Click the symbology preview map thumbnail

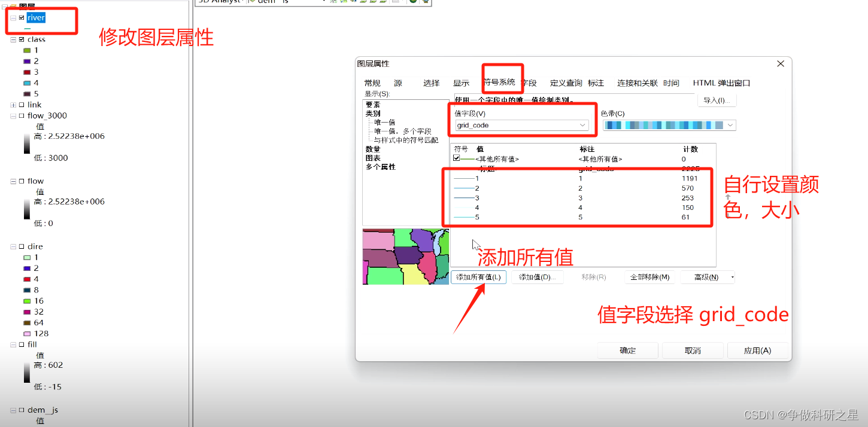coord(406,257)
